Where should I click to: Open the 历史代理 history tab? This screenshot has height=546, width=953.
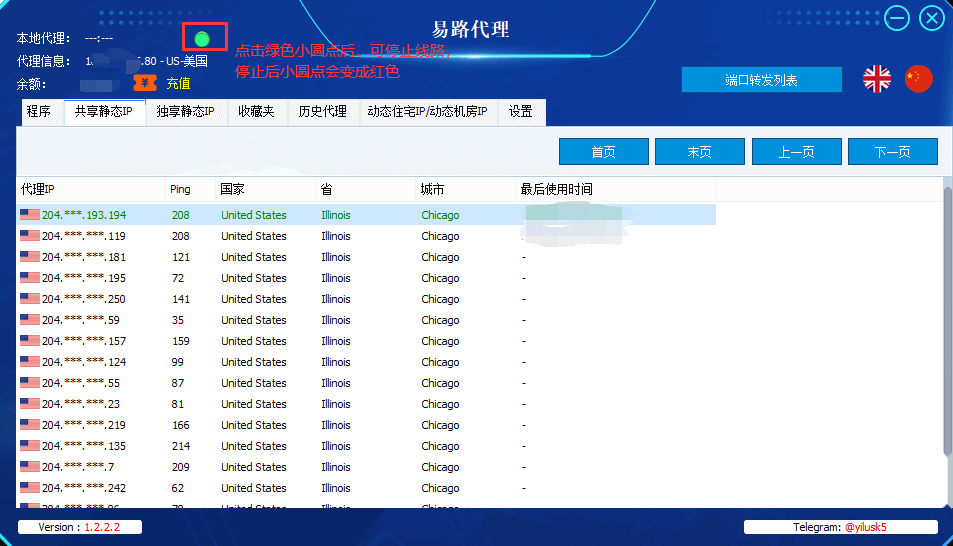[x=323, y=112]
